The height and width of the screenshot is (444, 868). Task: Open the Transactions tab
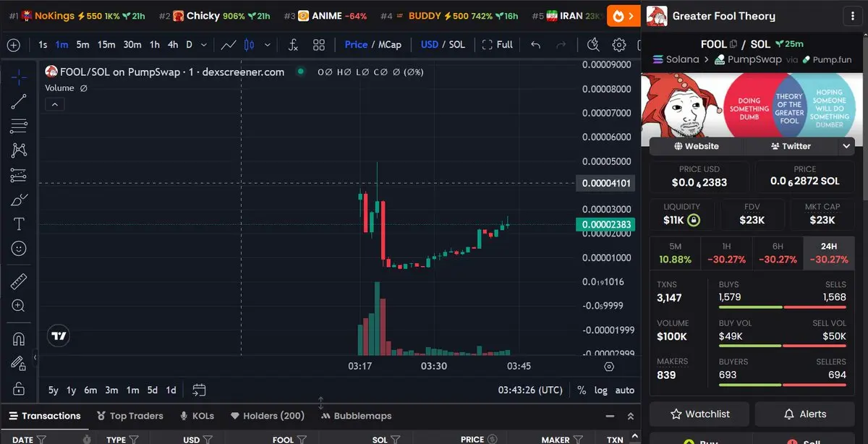pos(45,416)
